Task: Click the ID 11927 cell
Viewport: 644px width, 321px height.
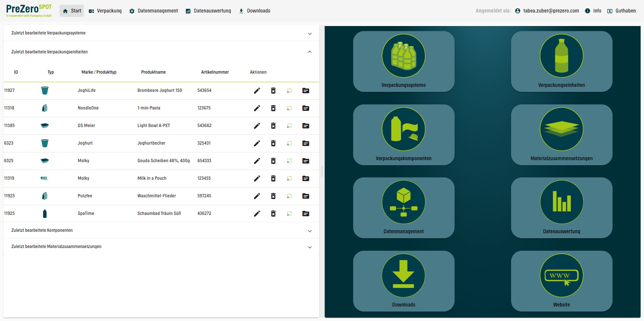Action: coord(9,91)
